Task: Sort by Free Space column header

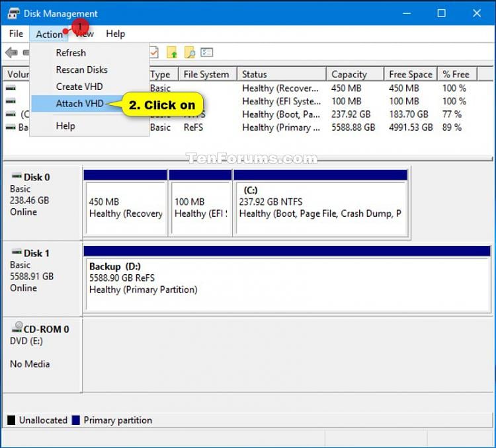Action: pos(411,74)
